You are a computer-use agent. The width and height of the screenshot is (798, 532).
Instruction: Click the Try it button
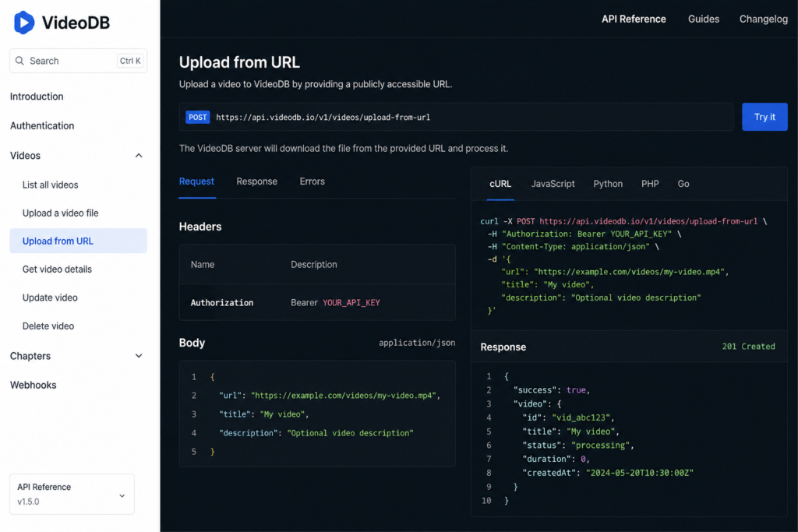pos(764,117)
